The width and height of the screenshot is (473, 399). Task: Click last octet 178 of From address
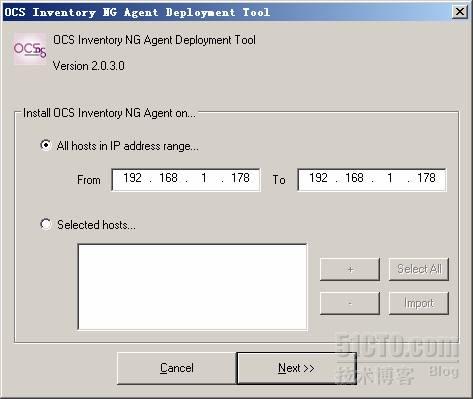[240, 178]
